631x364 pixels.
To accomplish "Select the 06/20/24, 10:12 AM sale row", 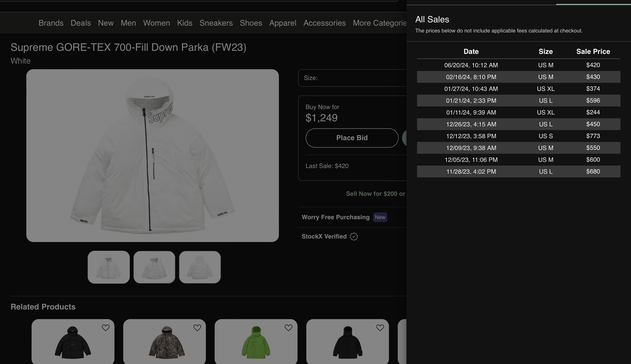I will click(518, 65).
